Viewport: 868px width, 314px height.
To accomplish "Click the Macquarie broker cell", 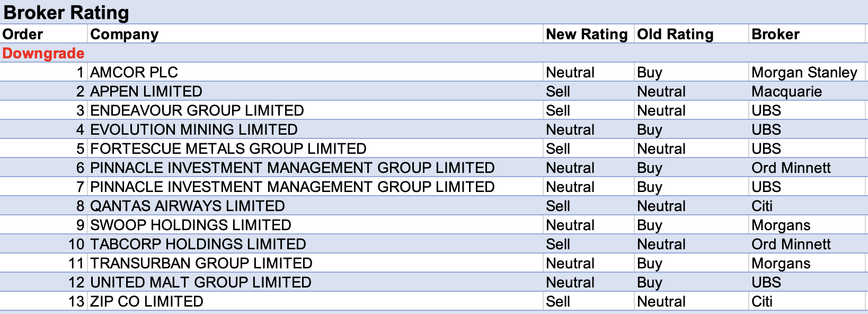I will point(786,91).
